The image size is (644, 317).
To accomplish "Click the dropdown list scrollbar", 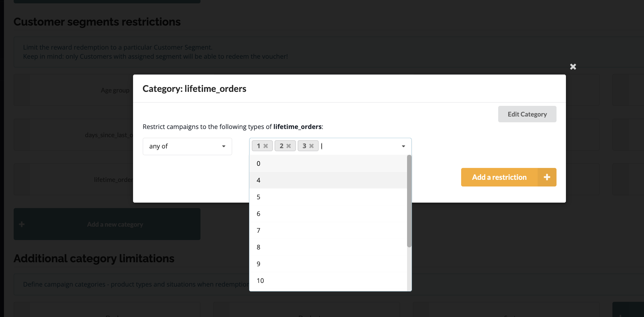I will [409, 201].
